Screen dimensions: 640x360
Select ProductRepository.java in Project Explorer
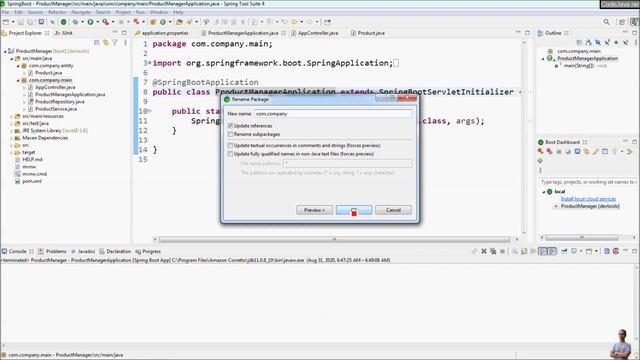[60, 102]
